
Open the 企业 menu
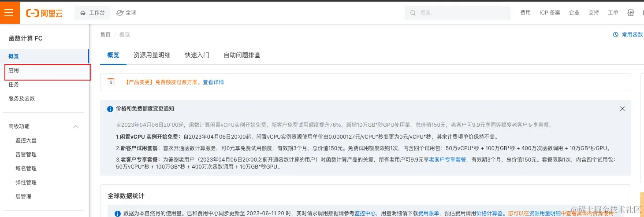[574, 13]
